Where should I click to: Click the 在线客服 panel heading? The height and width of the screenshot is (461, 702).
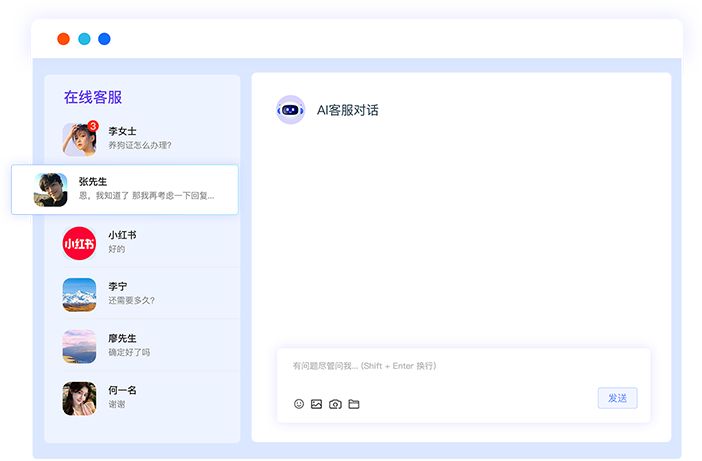(x=93, y=97)
